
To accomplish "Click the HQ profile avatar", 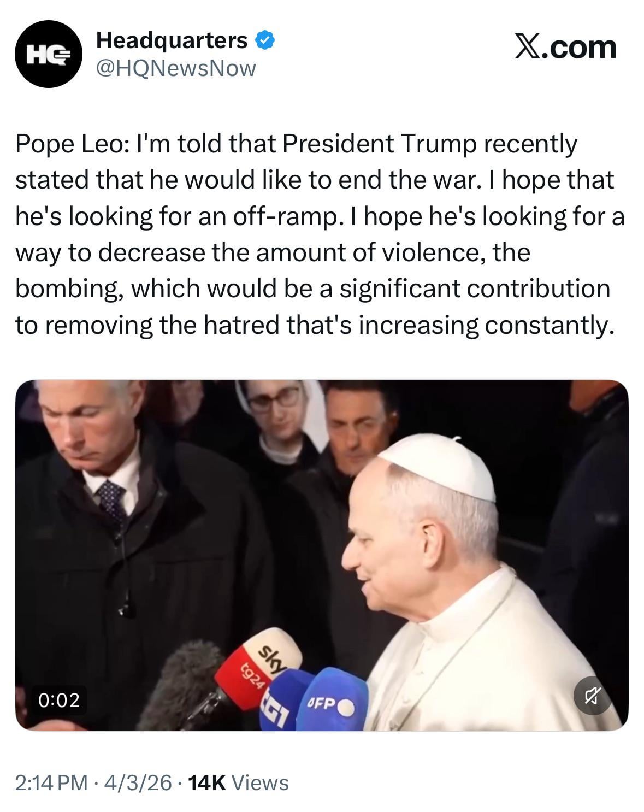I will pyautogui.click(x=49, y=54).
